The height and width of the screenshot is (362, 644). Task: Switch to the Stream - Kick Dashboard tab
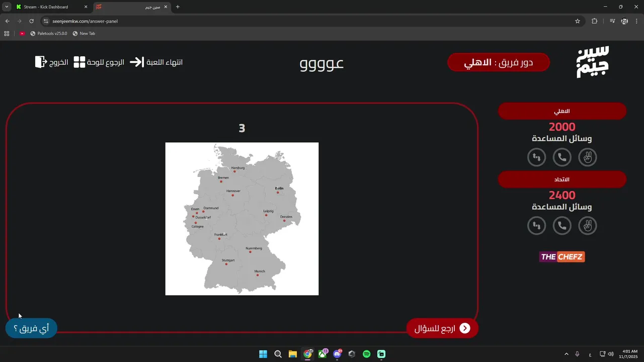coord(51,7)
